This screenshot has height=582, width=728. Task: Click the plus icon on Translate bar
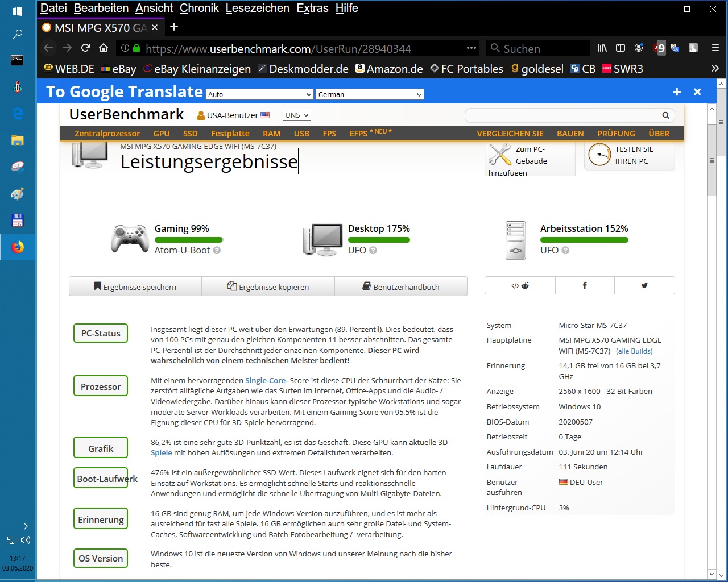(677, 92)
